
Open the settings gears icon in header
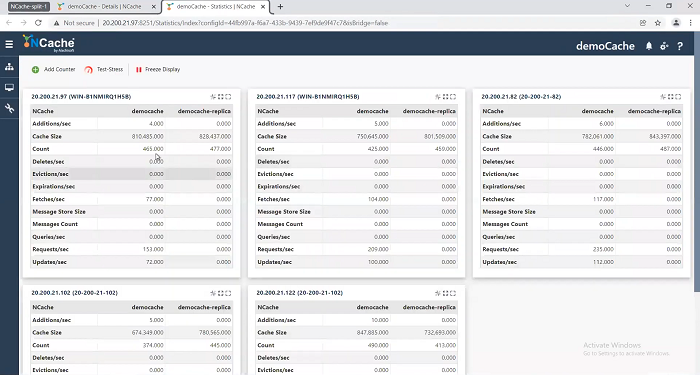click(664, 46)
